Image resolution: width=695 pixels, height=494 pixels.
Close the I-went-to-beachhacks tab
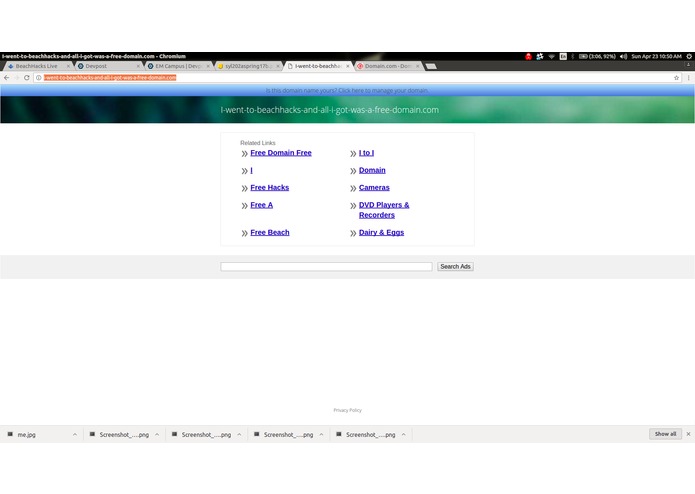(348, 66)
